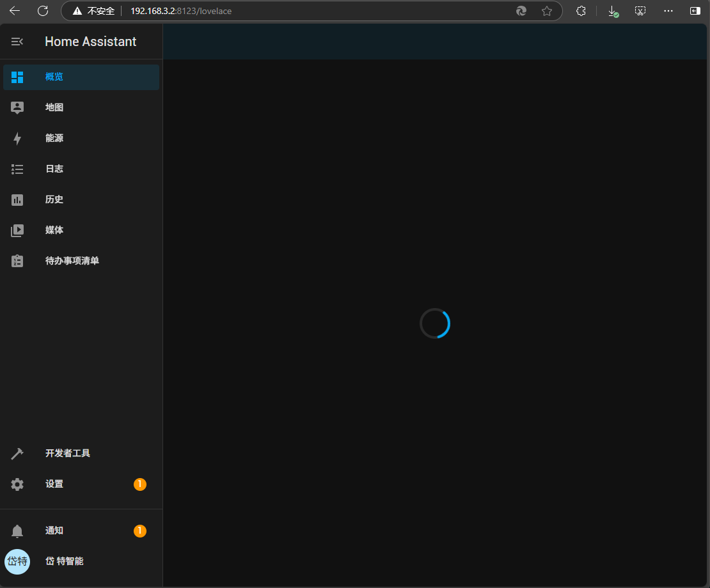Open the 地图 map icon

[17, 108]
